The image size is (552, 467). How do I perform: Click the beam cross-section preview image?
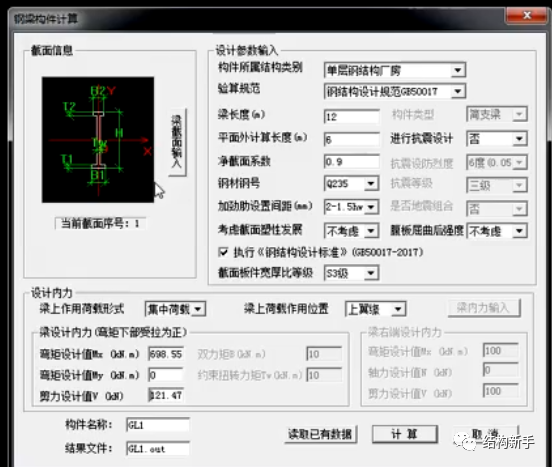pyautogui.click(x=98, y=140)
